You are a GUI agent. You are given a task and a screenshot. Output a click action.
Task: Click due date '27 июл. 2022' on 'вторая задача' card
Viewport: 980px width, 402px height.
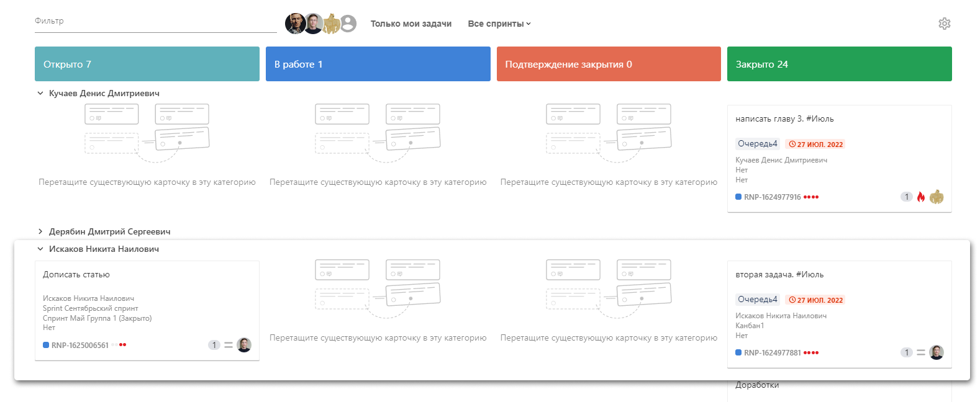coord(815,300)
